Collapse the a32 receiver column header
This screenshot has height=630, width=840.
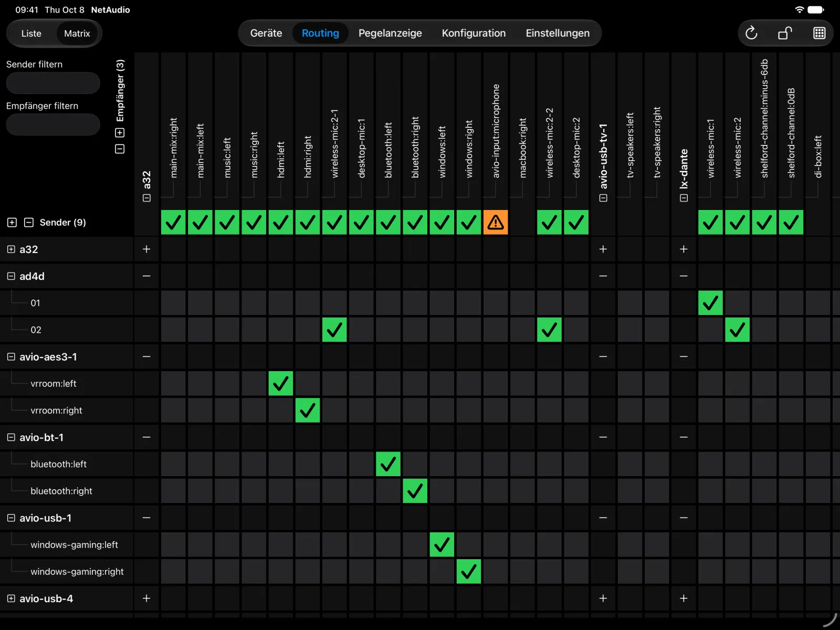[146, 198]
